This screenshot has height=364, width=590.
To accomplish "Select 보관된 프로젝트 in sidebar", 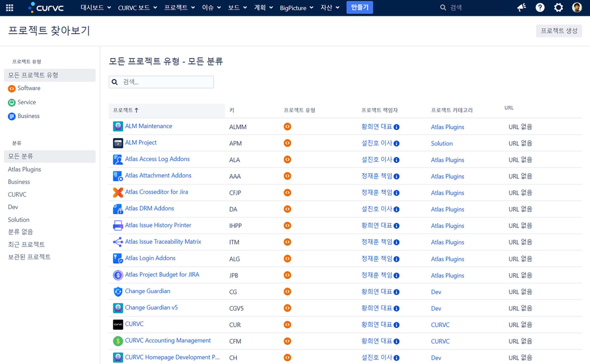I will (29, 257).
